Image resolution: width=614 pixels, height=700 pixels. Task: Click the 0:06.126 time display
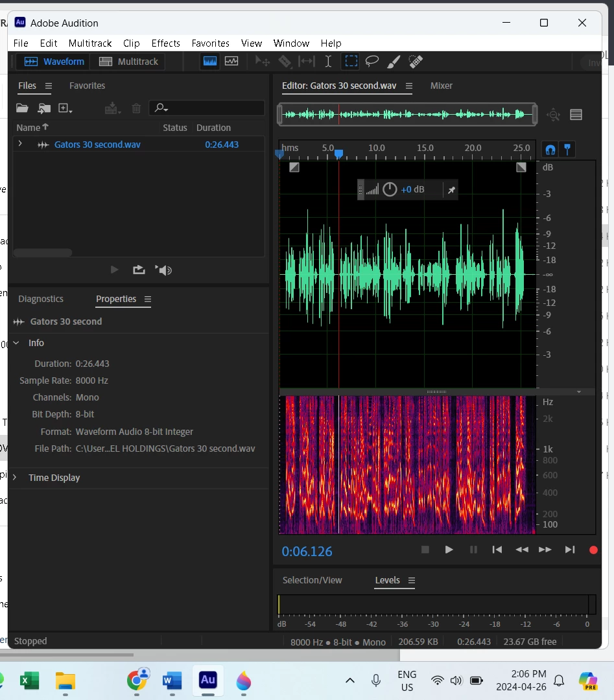point(307,552)
